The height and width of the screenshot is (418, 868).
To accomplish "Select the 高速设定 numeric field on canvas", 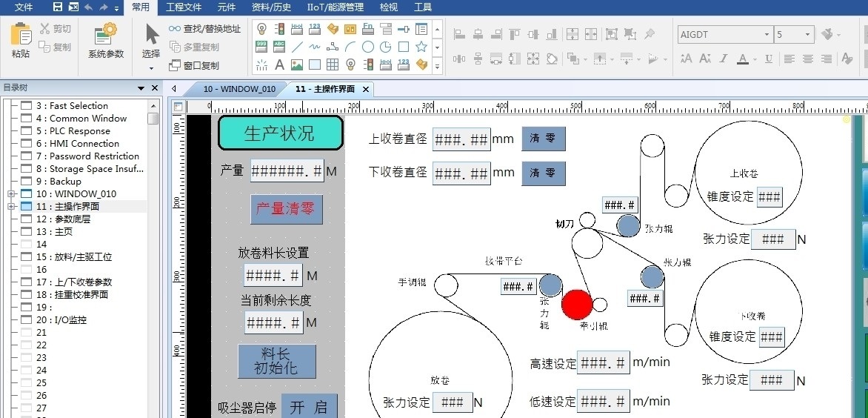I will pyautogui.click(x=603, y=363).
